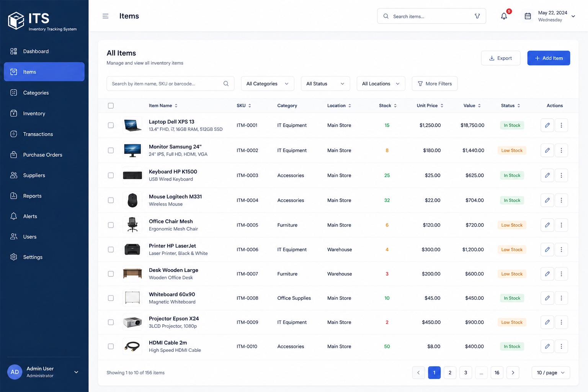Image resolution: width=588 pixels, height=392 pixels.
Task: Tick the Office Chair Mesh checkbox
Action: 111,225
